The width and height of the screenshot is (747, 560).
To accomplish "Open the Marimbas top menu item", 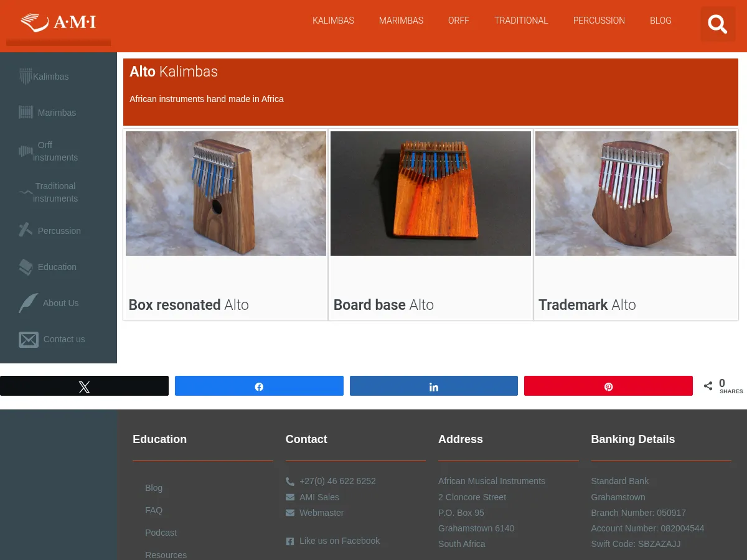I will pos(401,21).
